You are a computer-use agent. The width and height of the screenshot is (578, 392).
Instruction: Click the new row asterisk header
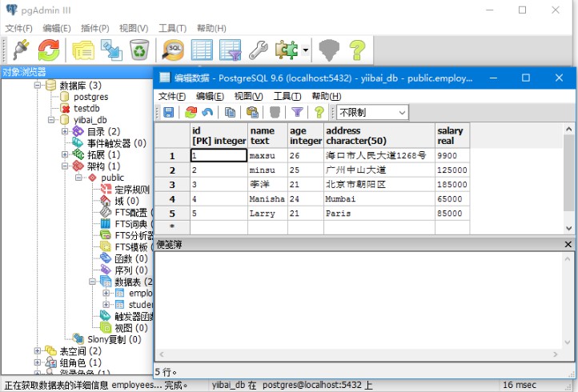click(172, 226)
